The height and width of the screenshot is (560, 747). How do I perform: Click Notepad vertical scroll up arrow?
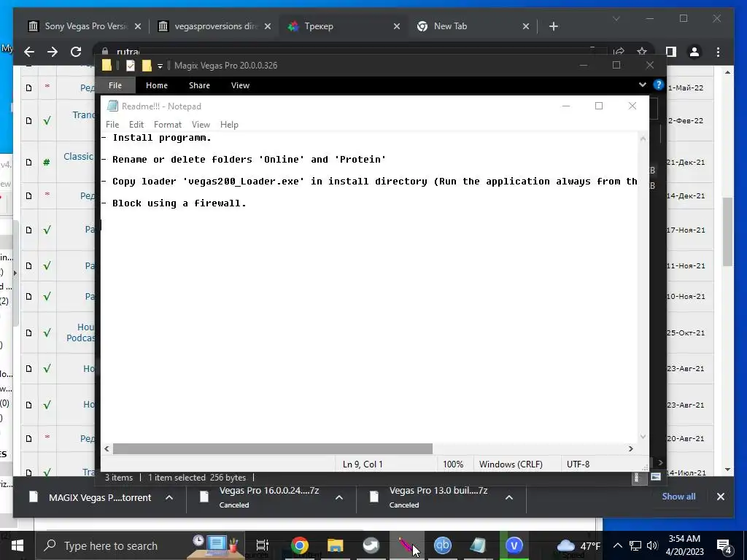(643, 139)
